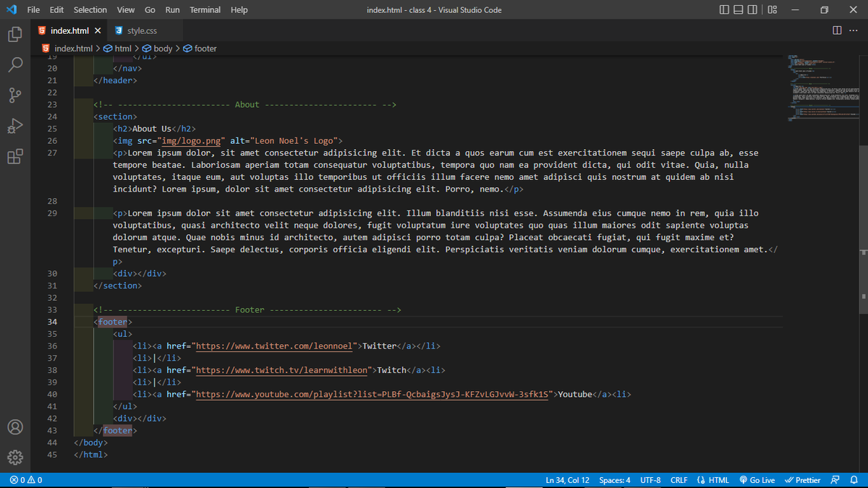Open Customize Layout in the title bar
868x488 pixels.
773,9
